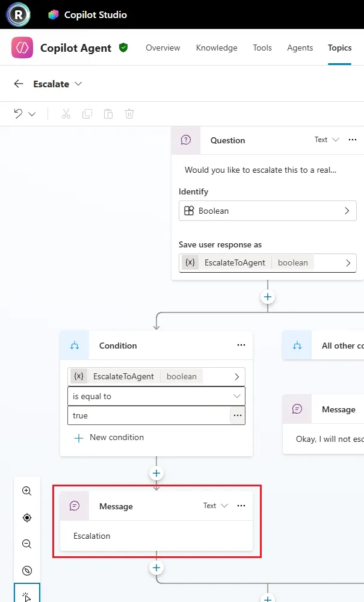Click New condition link

click(x=110, y=438)
